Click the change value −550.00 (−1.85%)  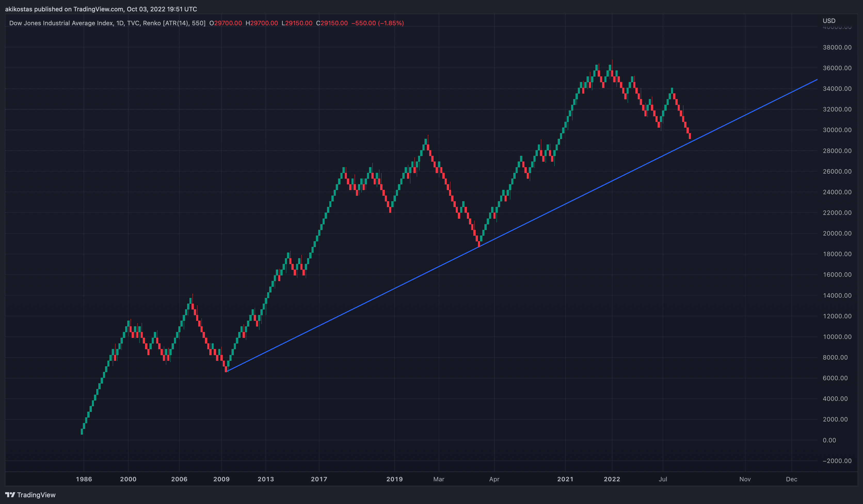point(378,23)
